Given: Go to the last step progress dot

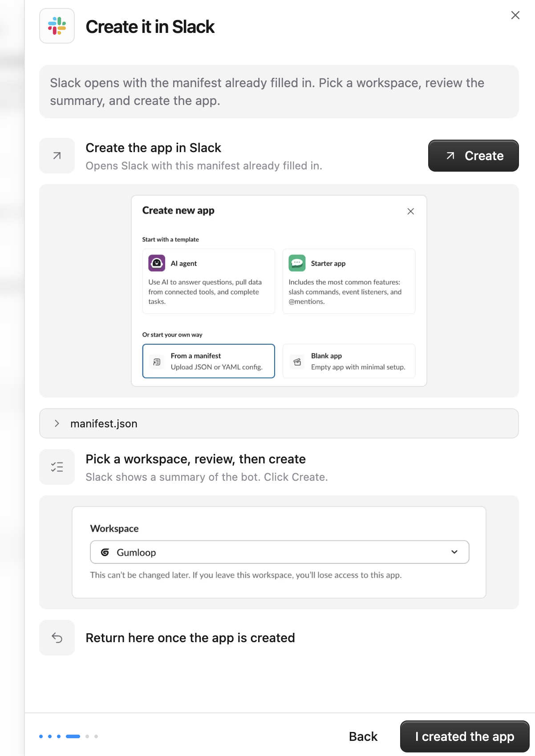Looking at the screenshot, I should [96, 736].
